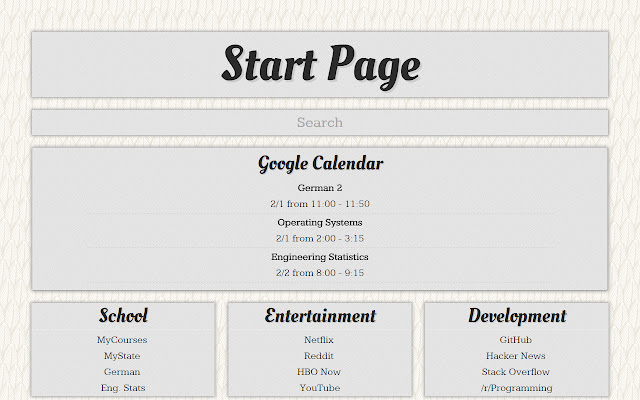
Task: Open the Hacker News link
Action: click(516, 356)
